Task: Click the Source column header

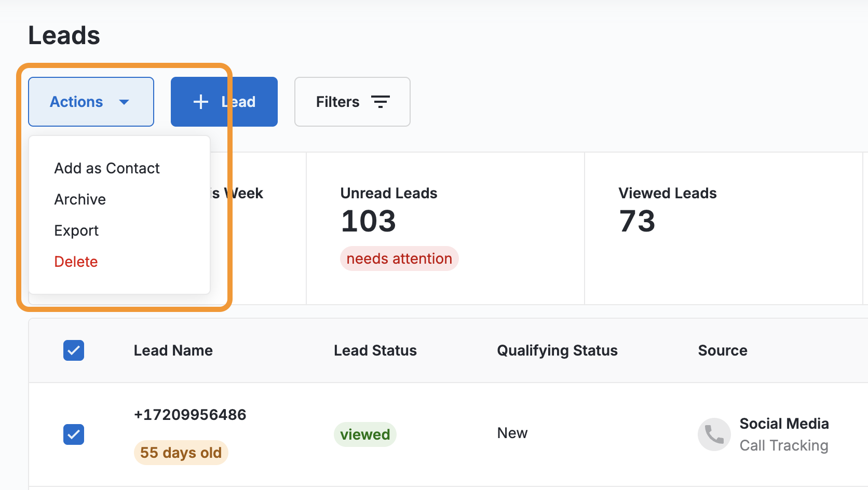Action: pyautogui.click(x=722, y=350)
